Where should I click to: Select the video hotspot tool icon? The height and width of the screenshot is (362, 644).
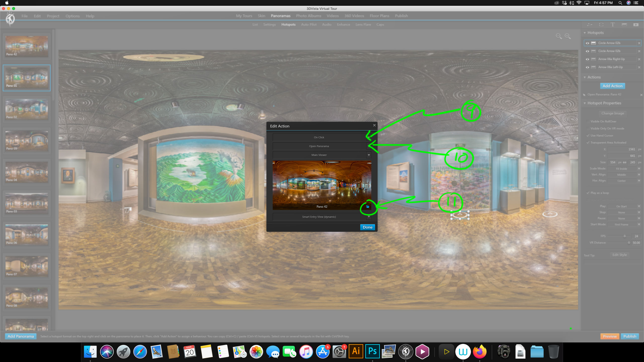[x=636, y=24]
